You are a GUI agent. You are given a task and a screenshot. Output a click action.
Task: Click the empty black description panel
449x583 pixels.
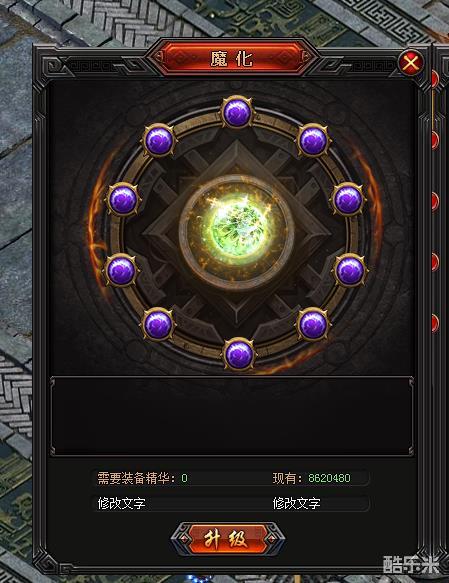coord(232,416)
